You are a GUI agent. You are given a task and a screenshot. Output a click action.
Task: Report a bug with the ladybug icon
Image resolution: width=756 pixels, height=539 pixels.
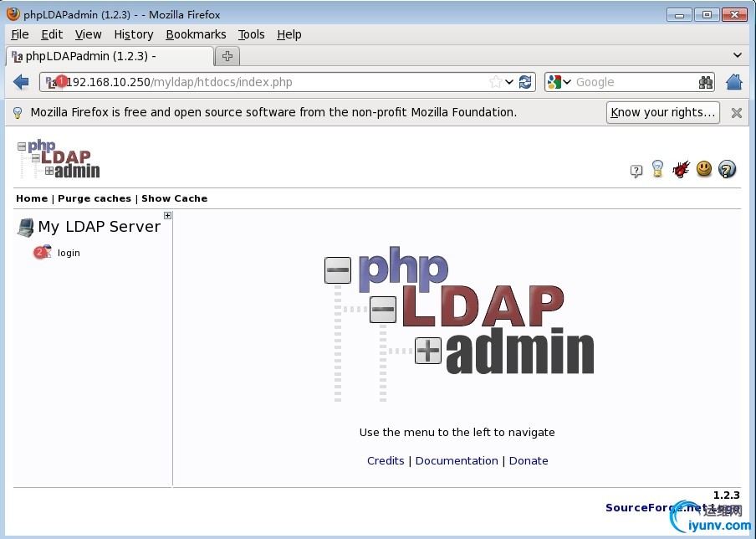681,169
